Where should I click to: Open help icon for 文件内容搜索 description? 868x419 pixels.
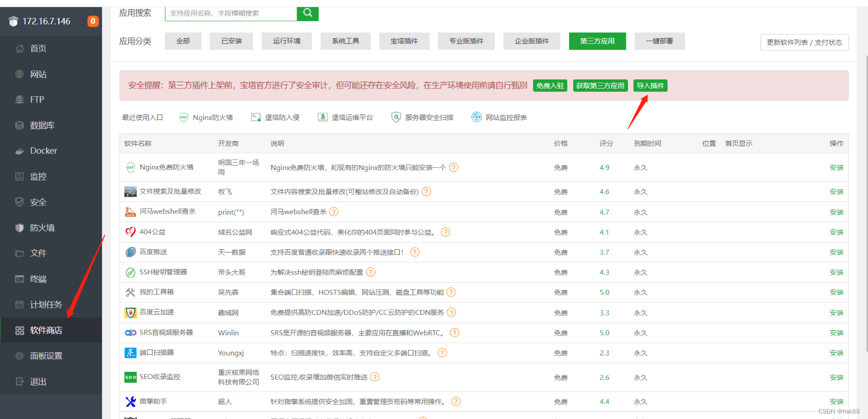[x=426, y=192]
